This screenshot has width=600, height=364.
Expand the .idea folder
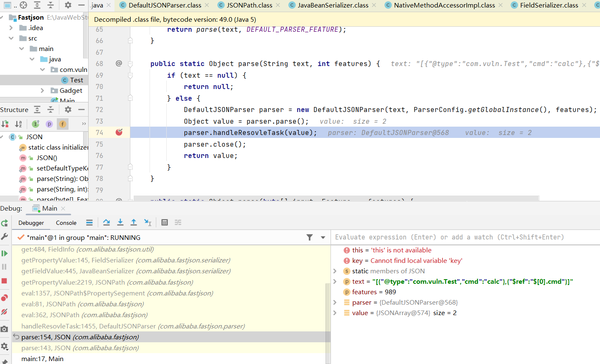click(11, 28)
